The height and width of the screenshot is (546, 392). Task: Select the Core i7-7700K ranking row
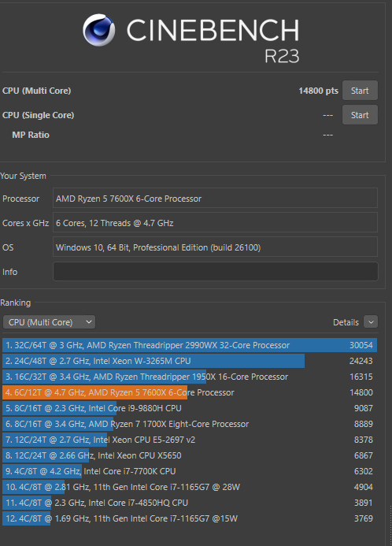(190, 471)
